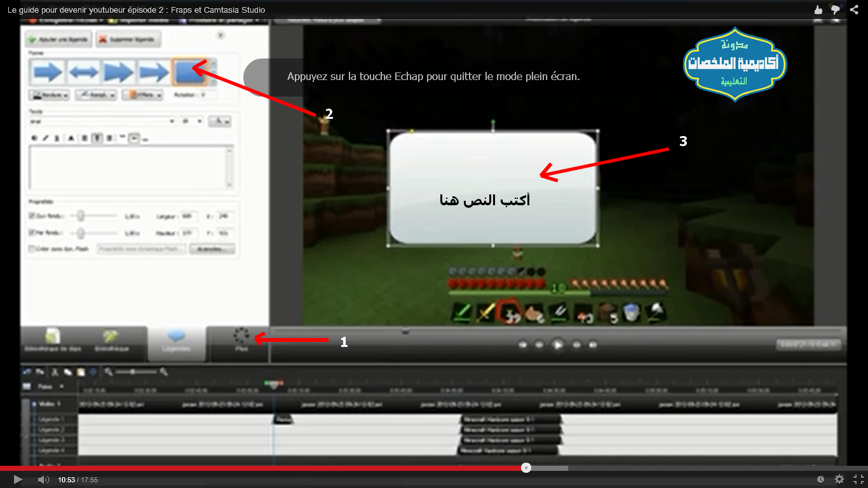The height and width of the screenshot is (488, 868).
Task: Toggle center text alignment
Action: tap(98, 138)
